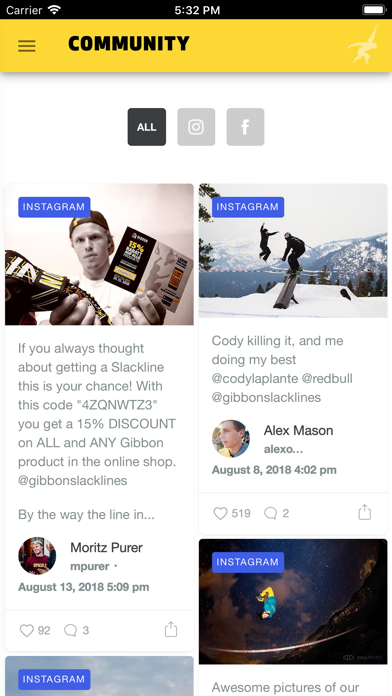Tap the Moritz Purer name link
The height and width of the screenshot is (696, 392).
107,547
